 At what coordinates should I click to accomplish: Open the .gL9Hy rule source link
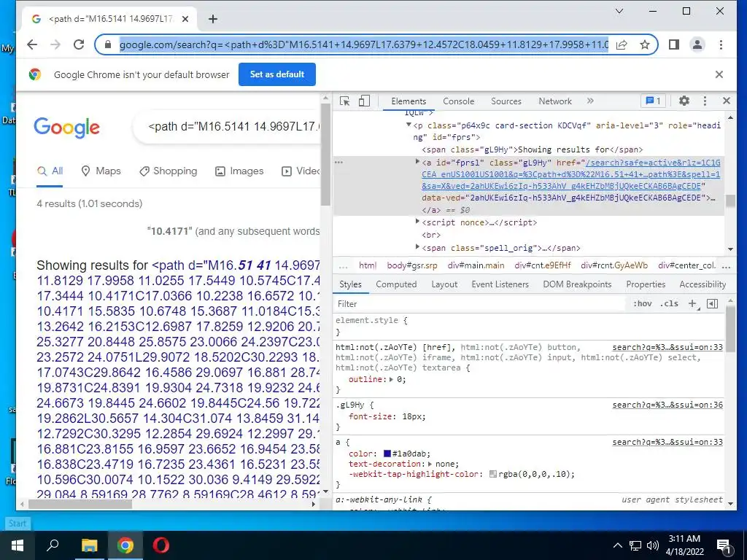(667, 405)
